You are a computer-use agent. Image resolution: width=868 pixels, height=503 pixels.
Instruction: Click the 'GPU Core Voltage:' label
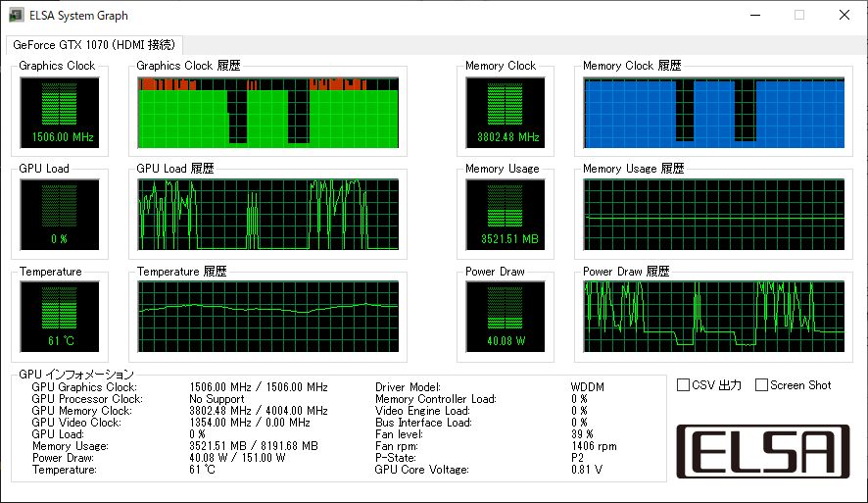click(422, 470)
